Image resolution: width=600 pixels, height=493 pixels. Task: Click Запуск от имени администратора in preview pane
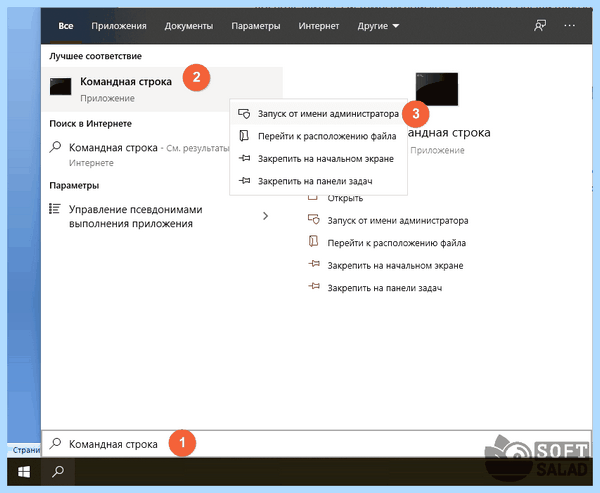[398, 221]
